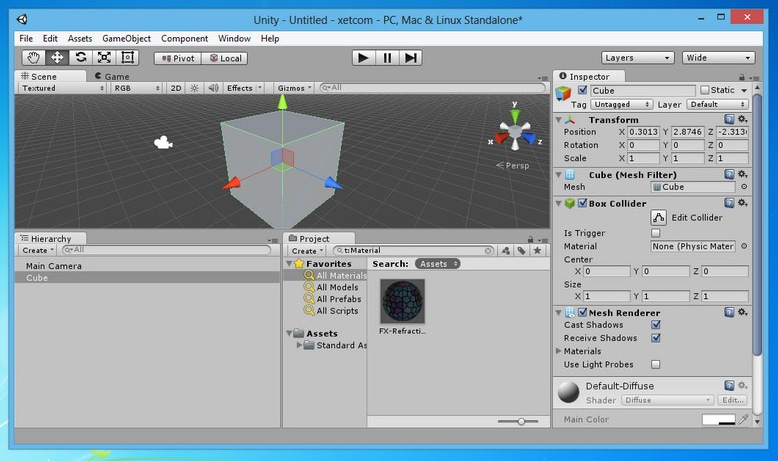Open the Wide layout dropdown

[x=718, y=58]
